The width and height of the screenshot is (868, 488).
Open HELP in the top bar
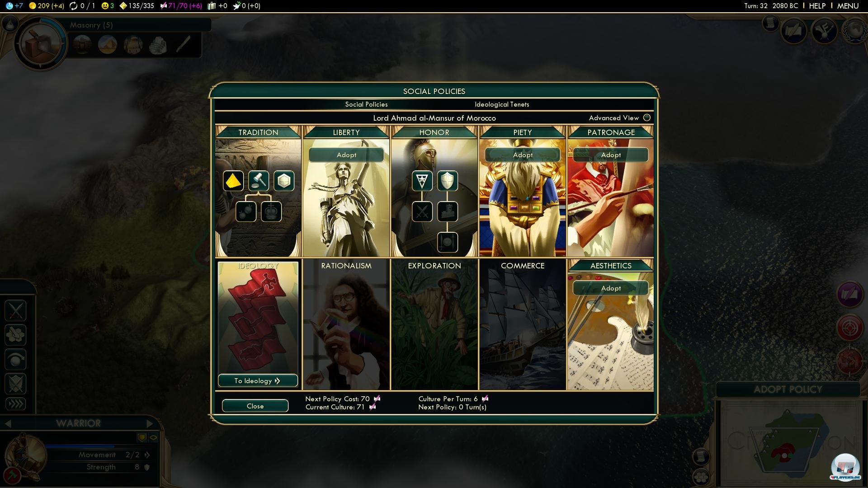(817, 6)
